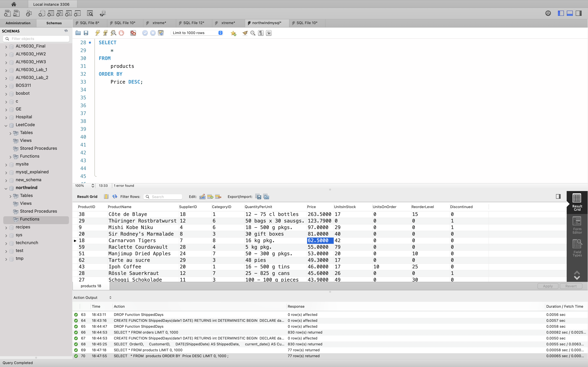The image size is (588, 367).
Task: Click the editor zoom percentage stepper
Action: 93,186
